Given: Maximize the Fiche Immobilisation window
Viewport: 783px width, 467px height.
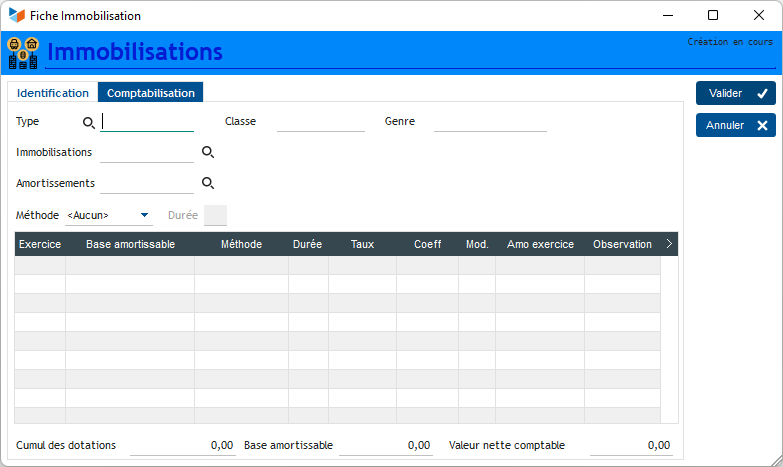Looking at the screenshot, I should pos(713,15).
